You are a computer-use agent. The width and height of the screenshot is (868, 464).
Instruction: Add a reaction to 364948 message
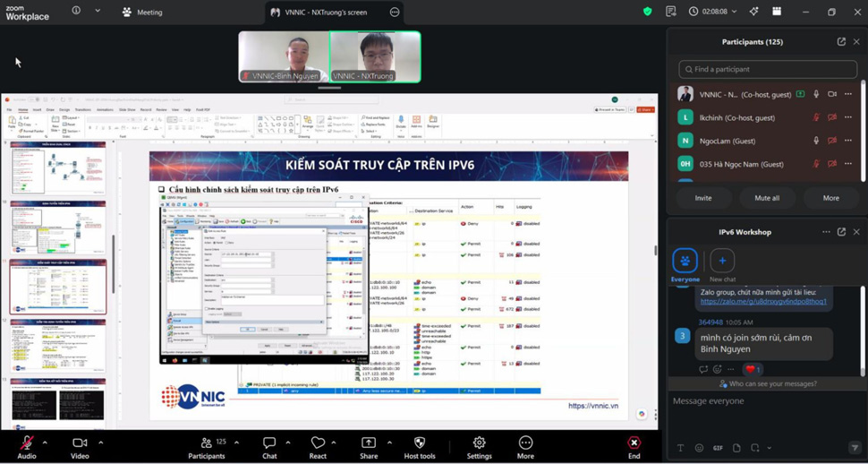(x=718, y=369)
